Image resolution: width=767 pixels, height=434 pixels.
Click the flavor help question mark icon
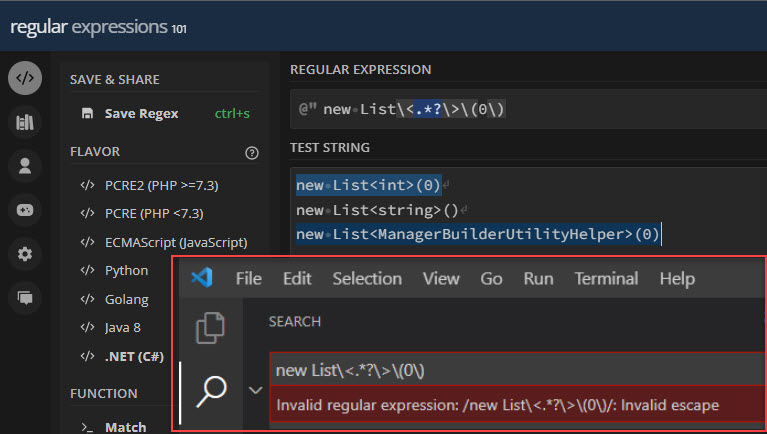(x=251, y=153)
